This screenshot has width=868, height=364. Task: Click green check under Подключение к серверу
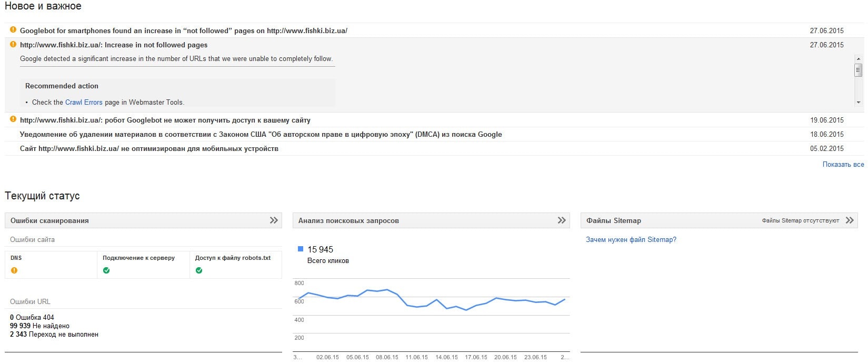point(106,270)
